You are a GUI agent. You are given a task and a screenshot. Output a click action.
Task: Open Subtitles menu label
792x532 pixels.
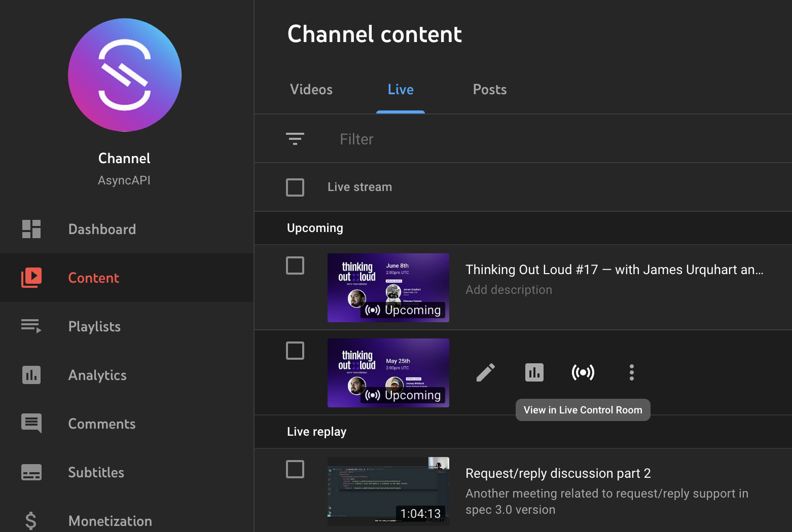(x=96, y=473)
